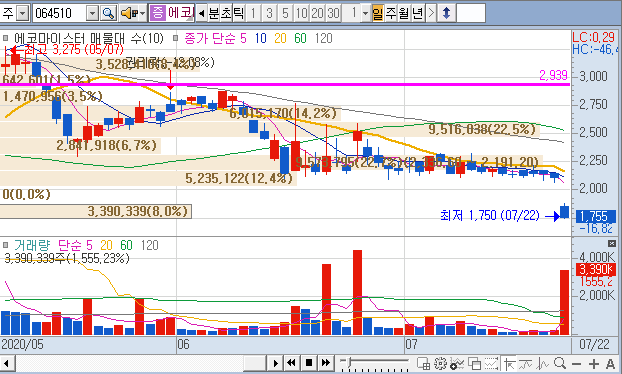
Task: Click the horizontal scrollbar thumb
Action: (254, 363)
